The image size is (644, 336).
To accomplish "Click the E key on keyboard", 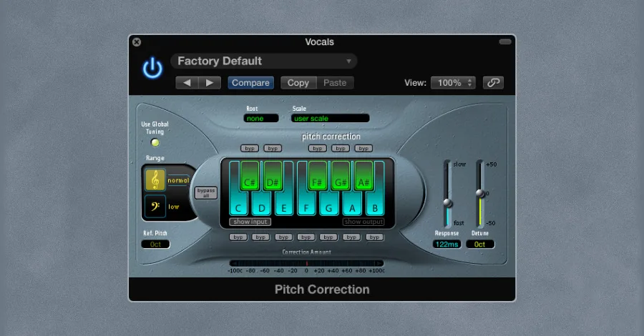I will pos(284,205).
